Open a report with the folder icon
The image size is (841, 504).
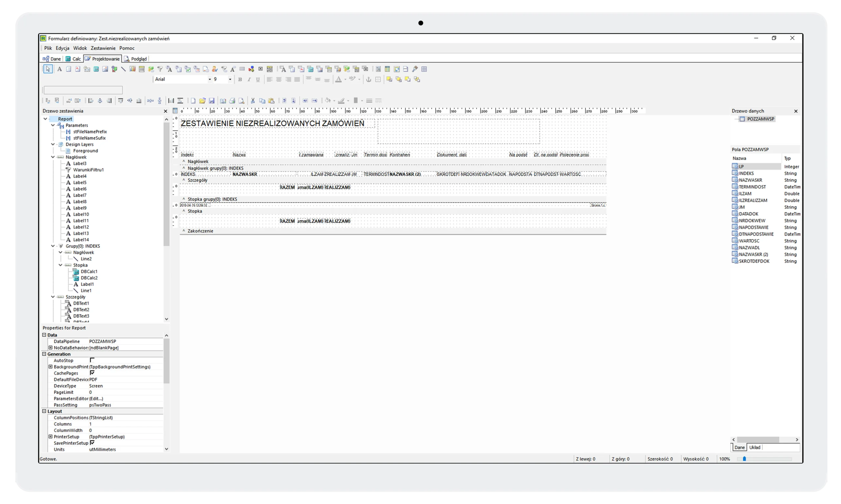pyautogui.click(x=202, y=100)
